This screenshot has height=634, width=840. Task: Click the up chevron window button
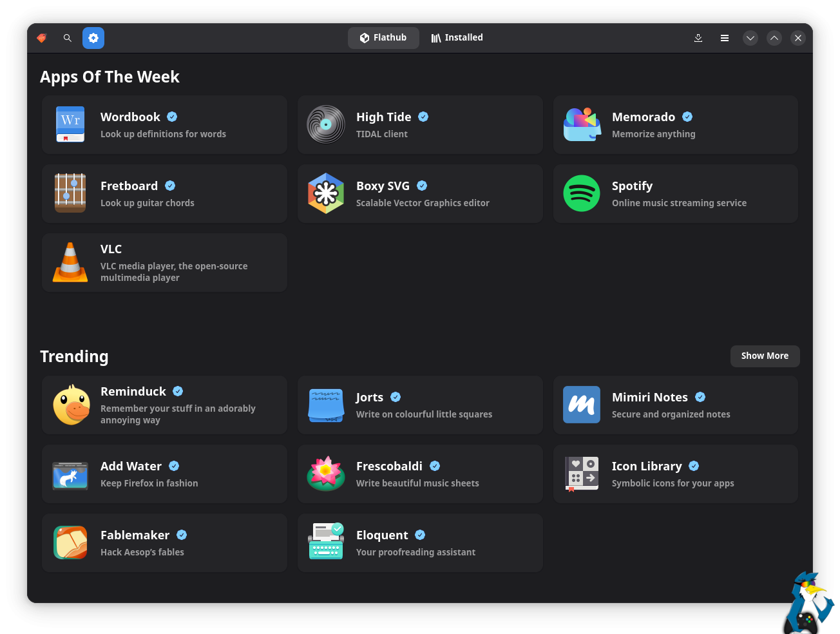point(774,38)
